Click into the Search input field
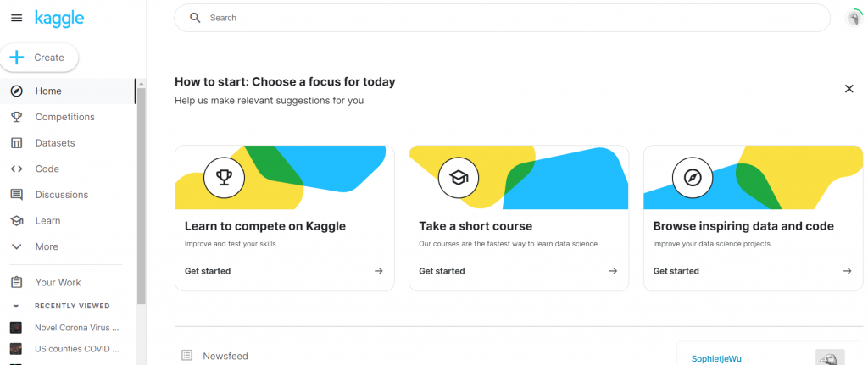Screen dimensions: 868x365 tap(509, 18)
